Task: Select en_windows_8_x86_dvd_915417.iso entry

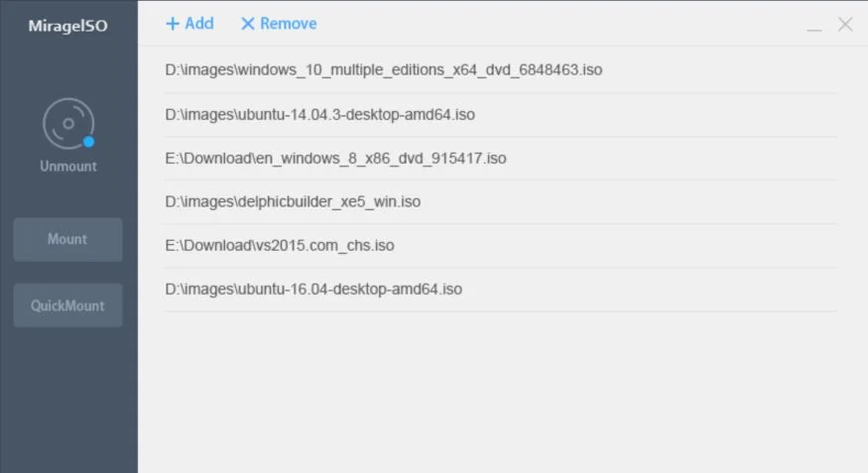Action: [500, 159]
